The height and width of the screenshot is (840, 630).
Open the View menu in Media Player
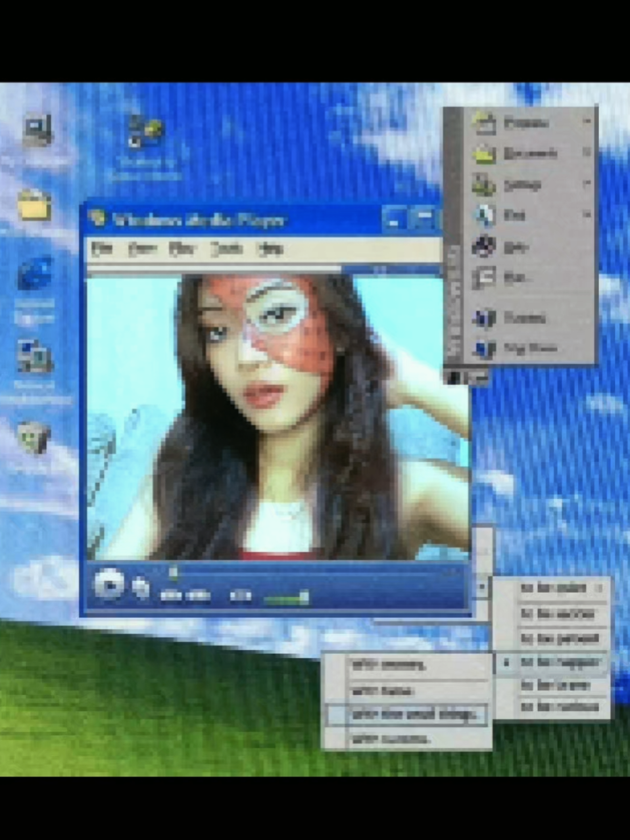(x=141, y=248)
